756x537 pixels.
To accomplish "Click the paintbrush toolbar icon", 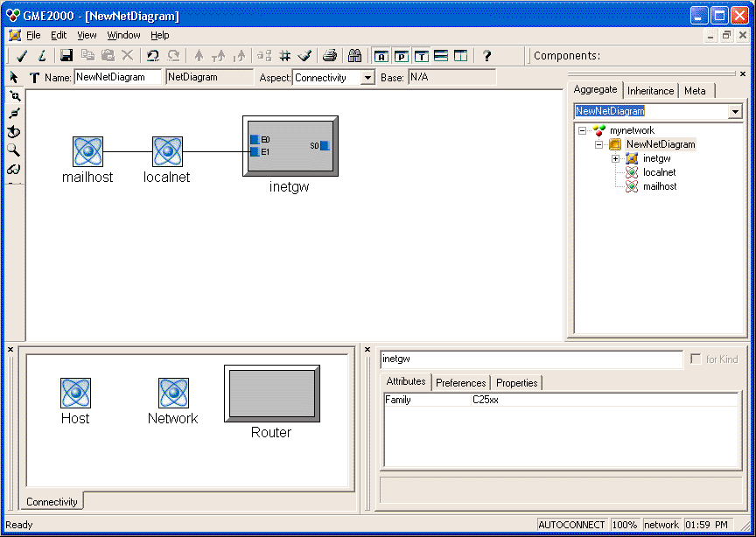I will click(x=304, y=56).
